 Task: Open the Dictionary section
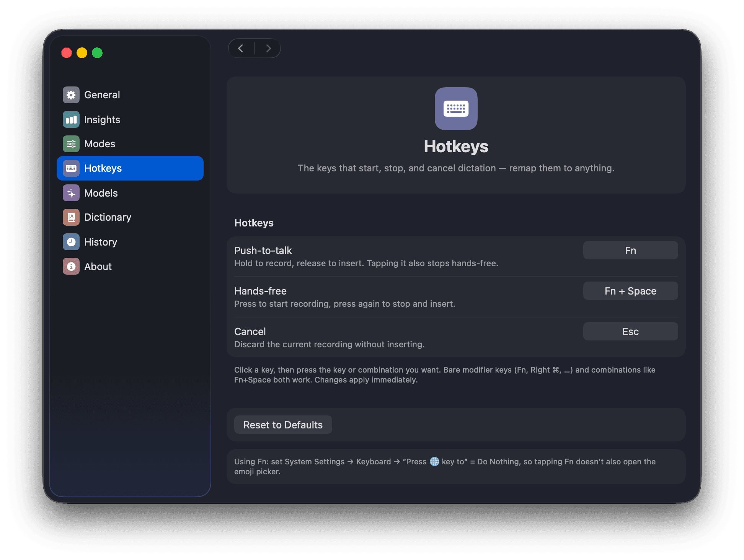point(130,217)
